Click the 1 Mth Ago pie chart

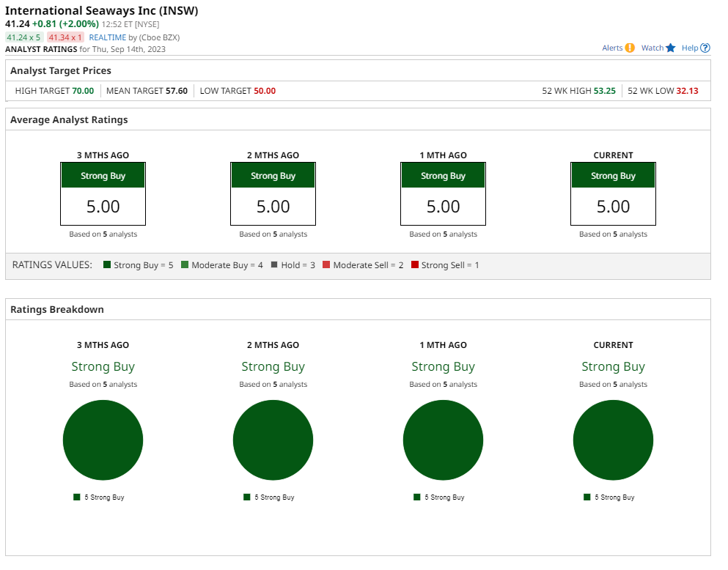[x=443, y=440]
